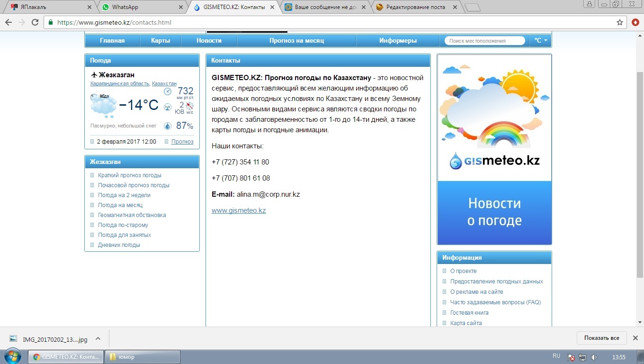Click the page vertical scrollbar thumb
644x364 pixels.
[640, 174]
